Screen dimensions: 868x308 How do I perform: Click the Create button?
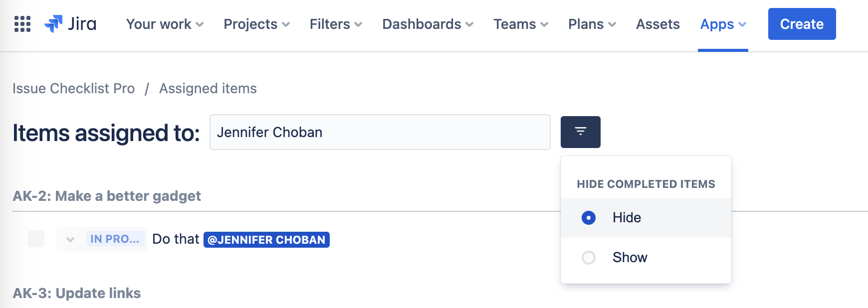[x=802, y=24]
